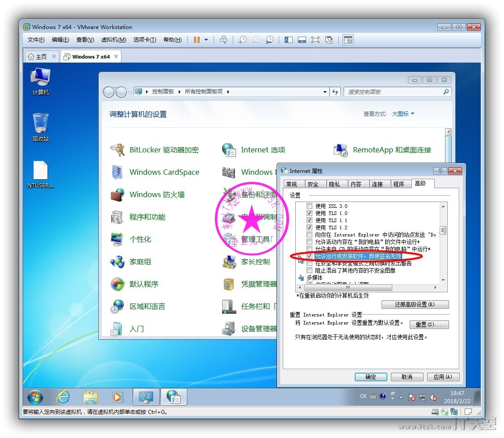504x438 pixels.
Task: Enable the 使用 SSL 3.0 checkbox
Action: [x=309, y=206]
